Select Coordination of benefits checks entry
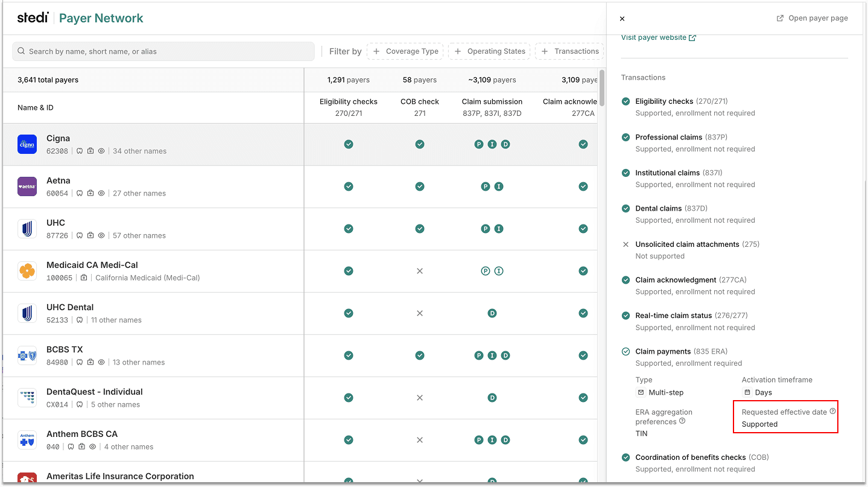Screen dimensions: 868x487 [702, 457]
